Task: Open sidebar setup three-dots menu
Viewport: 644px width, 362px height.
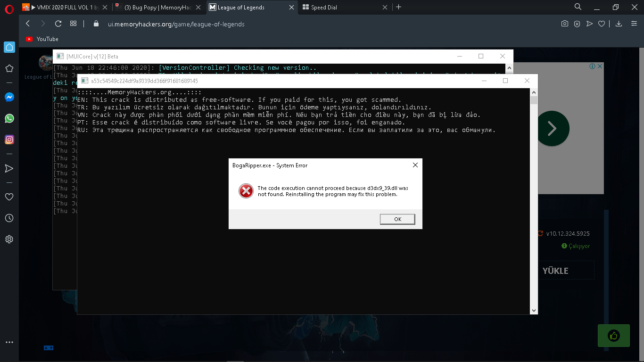Action: (x=9, y=342)
